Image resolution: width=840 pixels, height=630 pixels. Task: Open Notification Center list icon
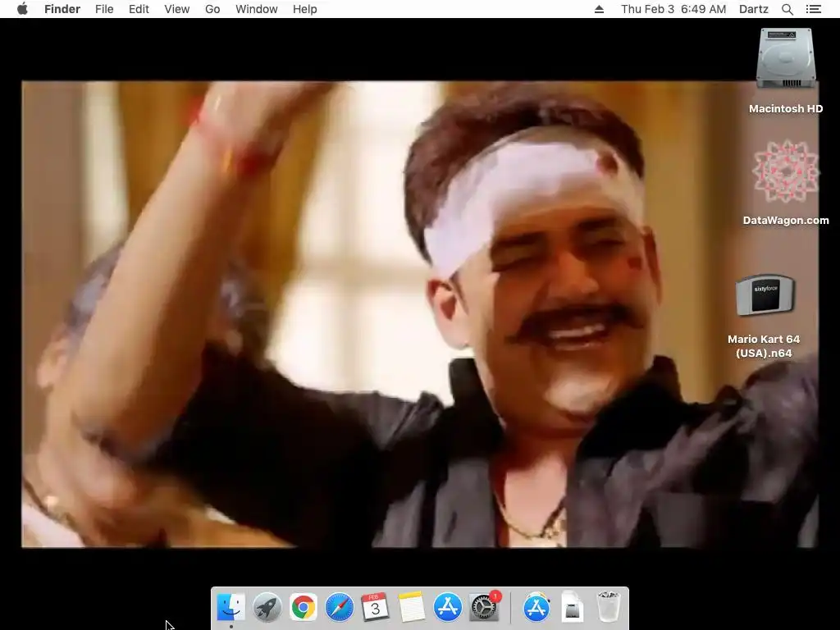coord(814,9)
